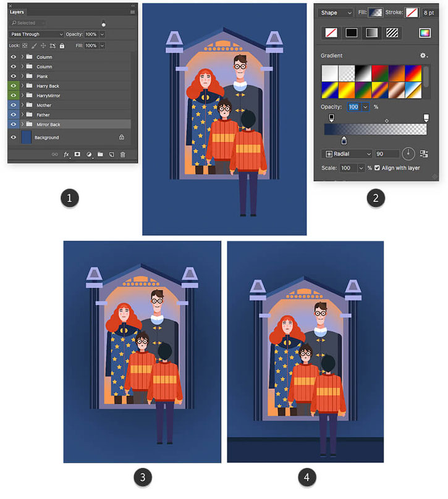
Task: Close the Layers panel with the X
Action: pos(10,6)
